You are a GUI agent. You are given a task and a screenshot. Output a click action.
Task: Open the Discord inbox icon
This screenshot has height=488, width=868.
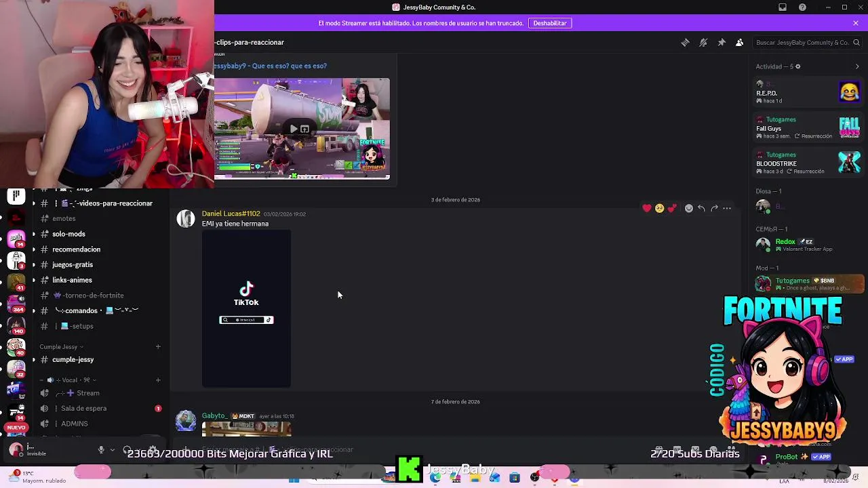(x=783, y=7)
